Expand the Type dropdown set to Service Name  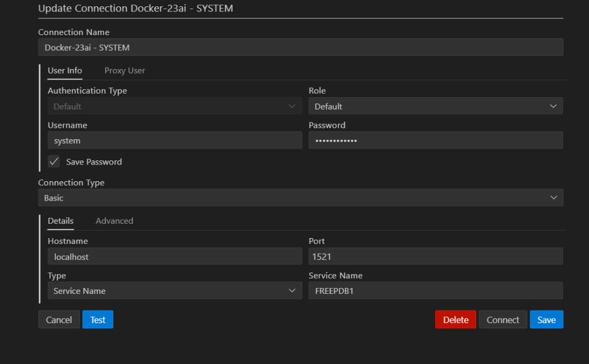[174, 291]
